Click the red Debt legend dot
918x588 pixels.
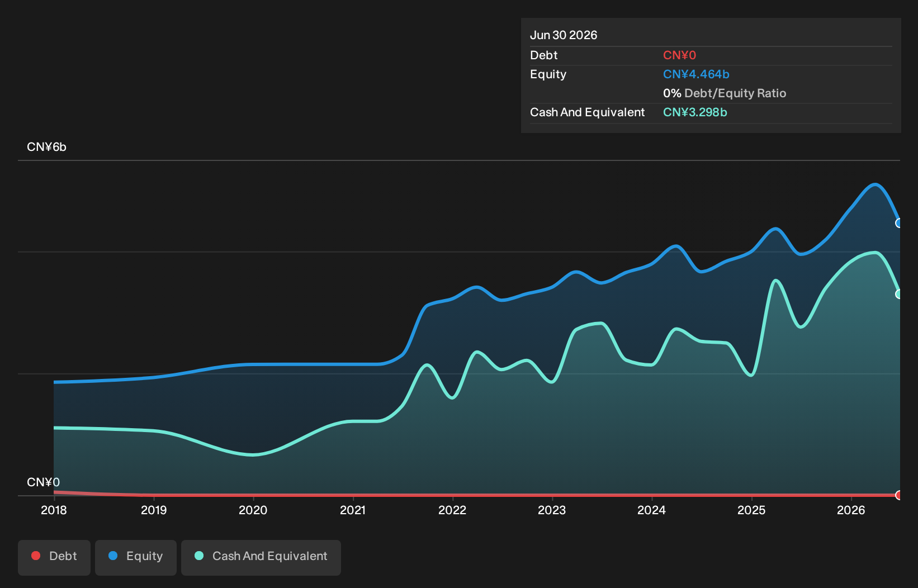tap(36, 556)
